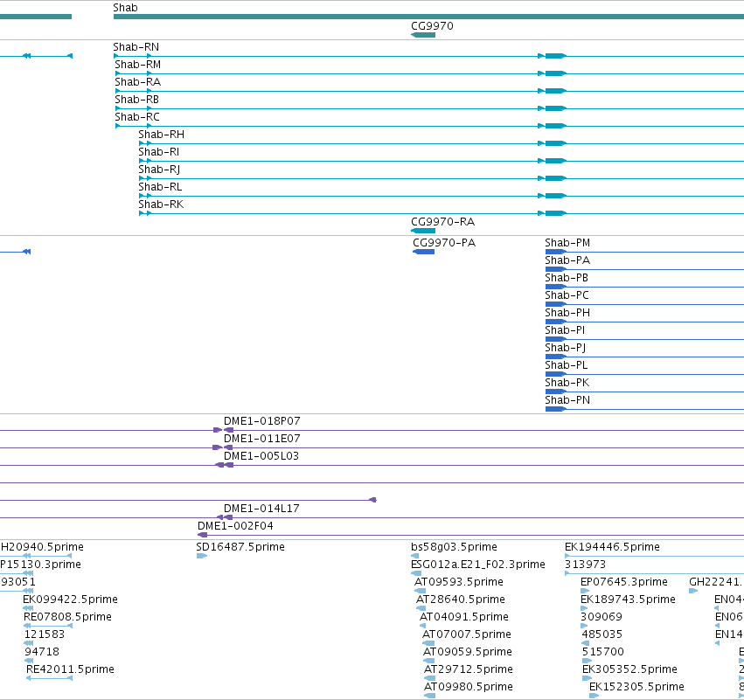Choose the 515700 EST label
The height and width of the screenshot is (700, 744).
[603, 652]
